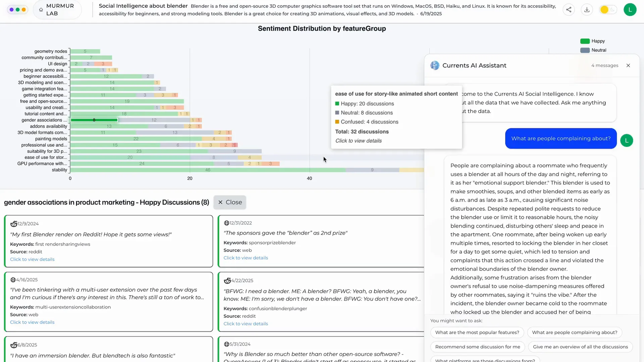
Task: Open the user profile avatar labeled L
Action: pyautogui.click(x=630, y=9)
